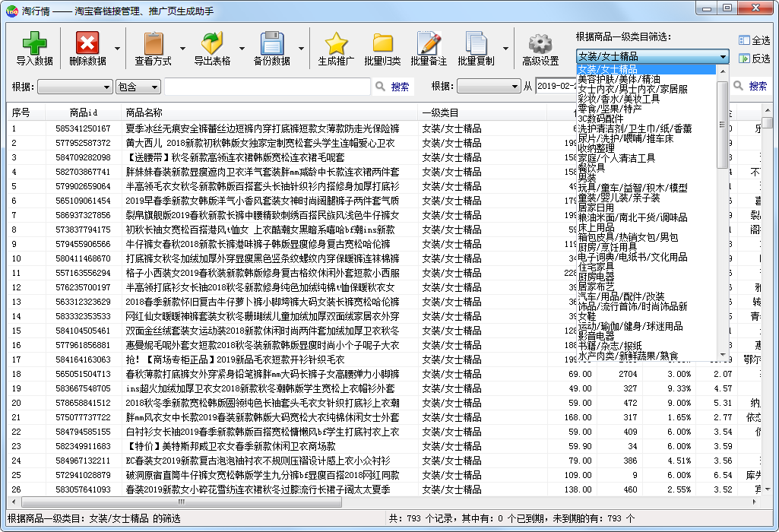Click the 导入数据 import data icon
This screenshot has width=779, height=532.
(34, 49)
